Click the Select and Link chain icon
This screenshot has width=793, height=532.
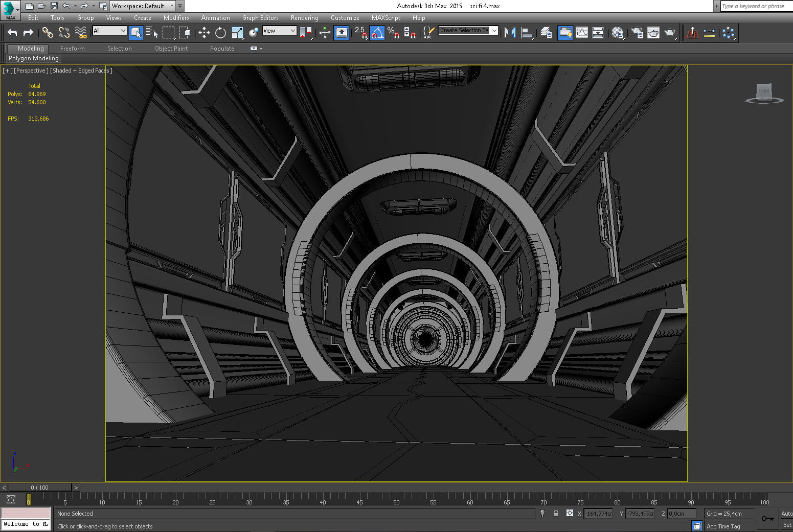pos(48,33)
